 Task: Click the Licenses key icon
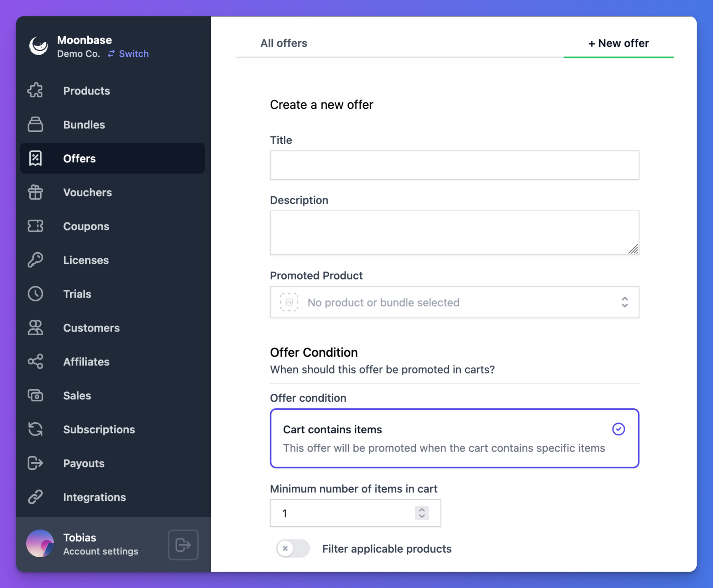(35, 260)
